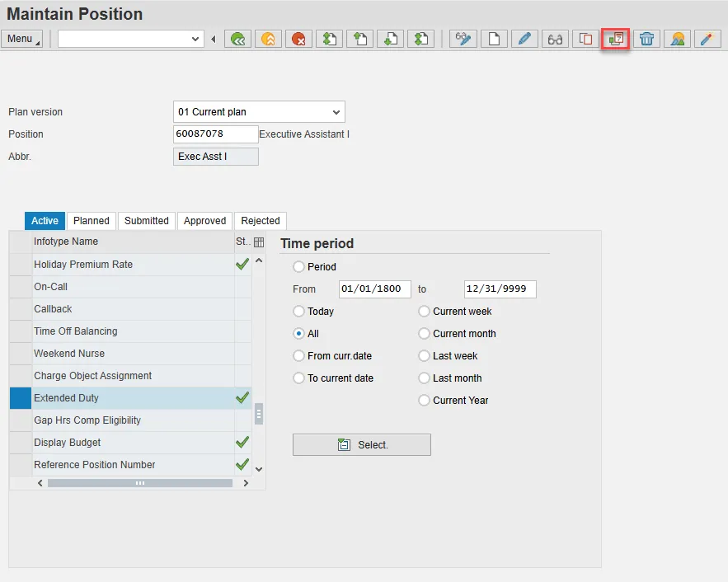Select Current Year radio button
This screenshot has height=582, width=728.
tap(424, 401)
